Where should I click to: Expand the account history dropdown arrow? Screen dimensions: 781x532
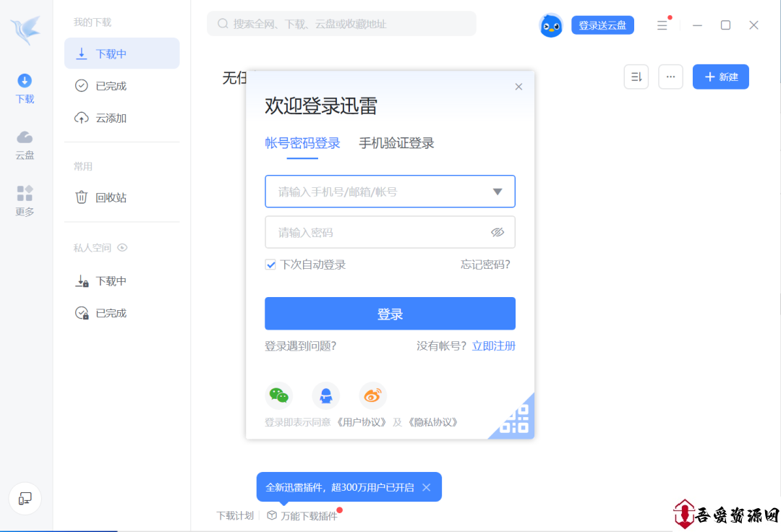497,192
